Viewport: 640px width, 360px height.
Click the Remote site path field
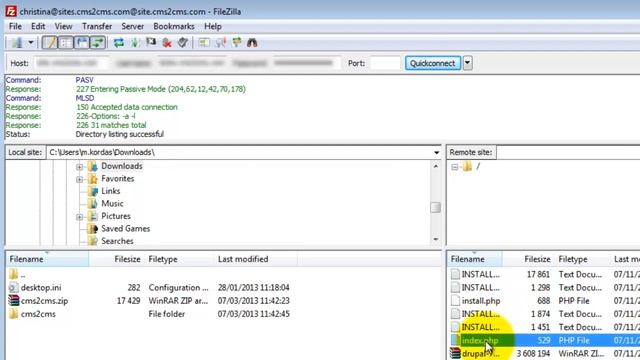tap(567, 152)
